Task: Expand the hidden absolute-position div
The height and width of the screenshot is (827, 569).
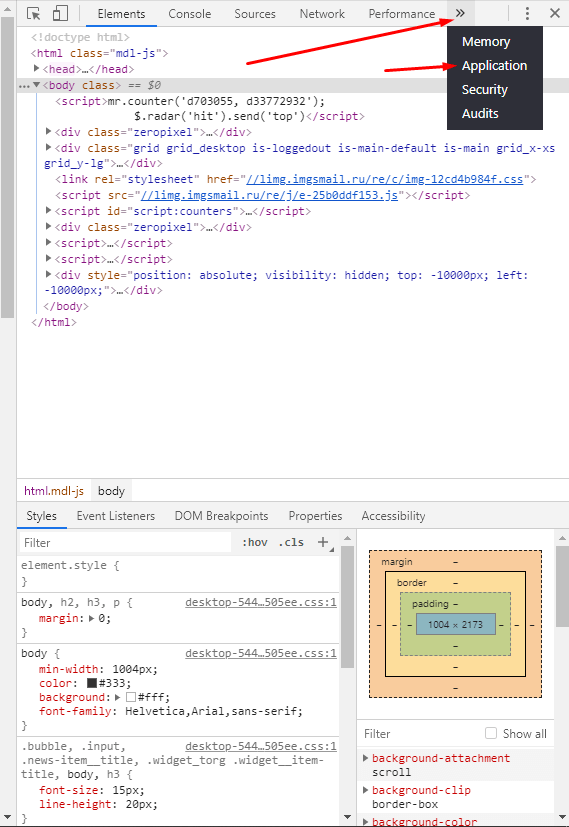Action: coord(49,274)
